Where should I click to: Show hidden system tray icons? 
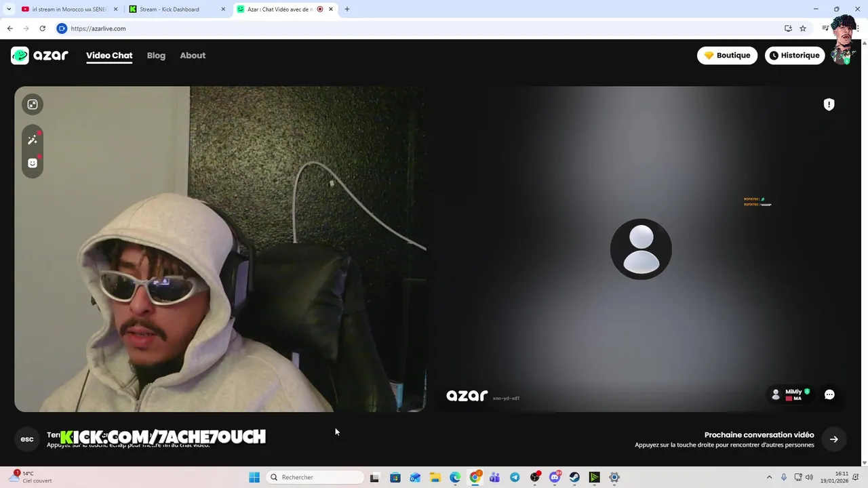click(x=769, y=477)
